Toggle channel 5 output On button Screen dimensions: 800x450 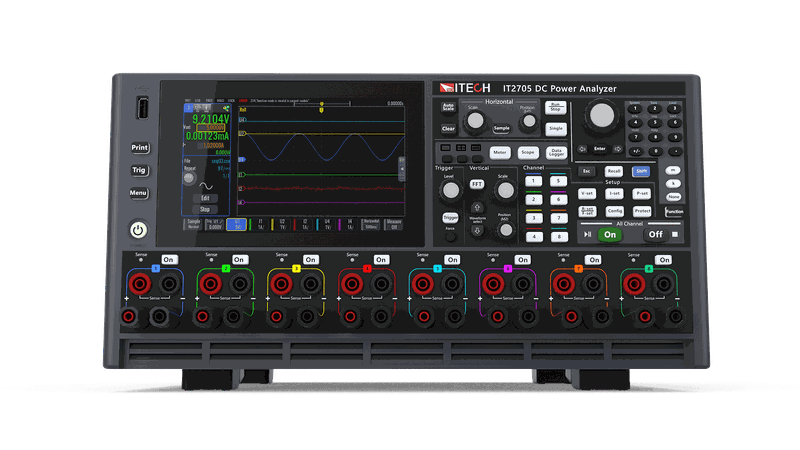tap(452, 260)
